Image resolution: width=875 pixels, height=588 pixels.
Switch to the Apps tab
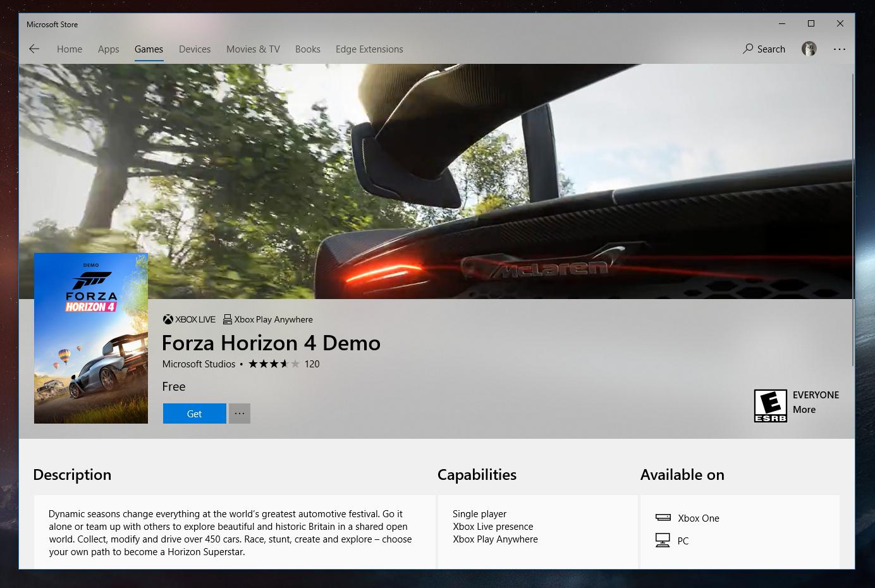109,49
